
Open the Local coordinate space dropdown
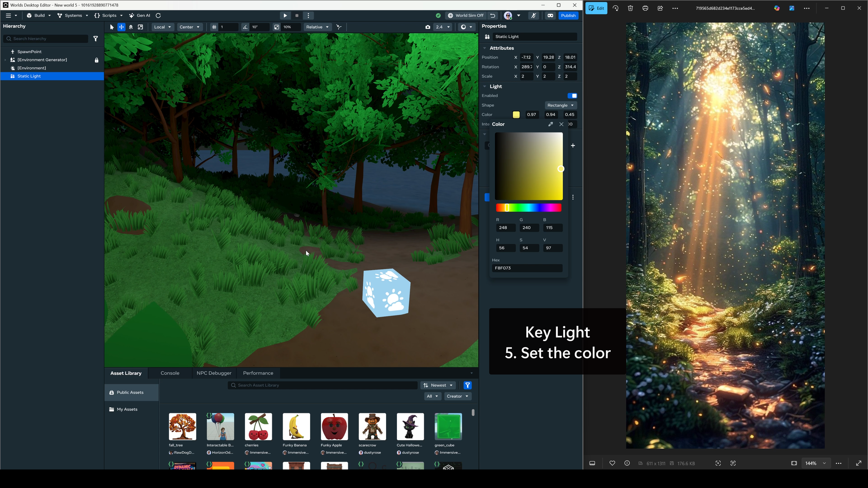coord(162,27)
